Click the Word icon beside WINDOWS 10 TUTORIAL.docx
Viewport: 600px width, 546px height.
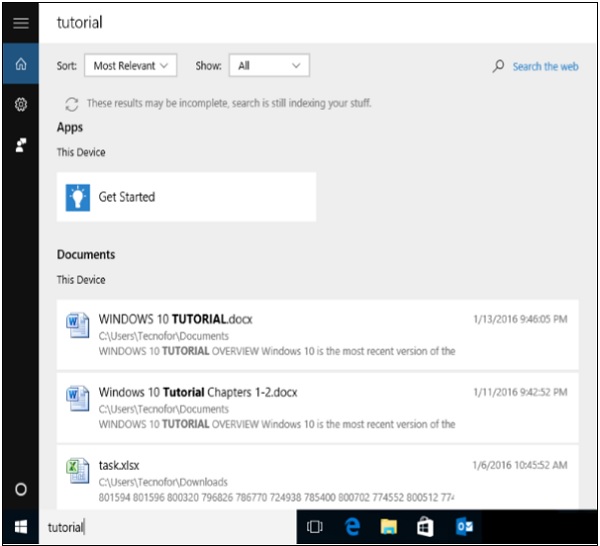click(x=76, y=326)
